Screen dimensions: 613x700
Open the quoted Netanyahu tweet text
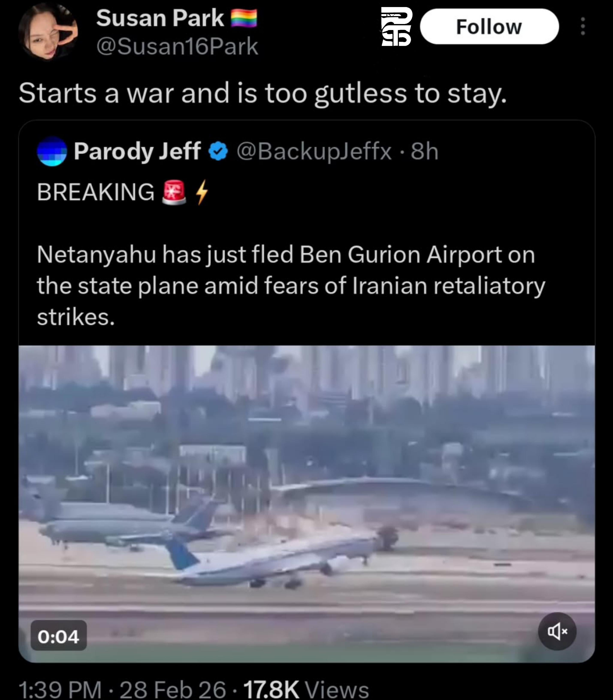pos(291,285)
